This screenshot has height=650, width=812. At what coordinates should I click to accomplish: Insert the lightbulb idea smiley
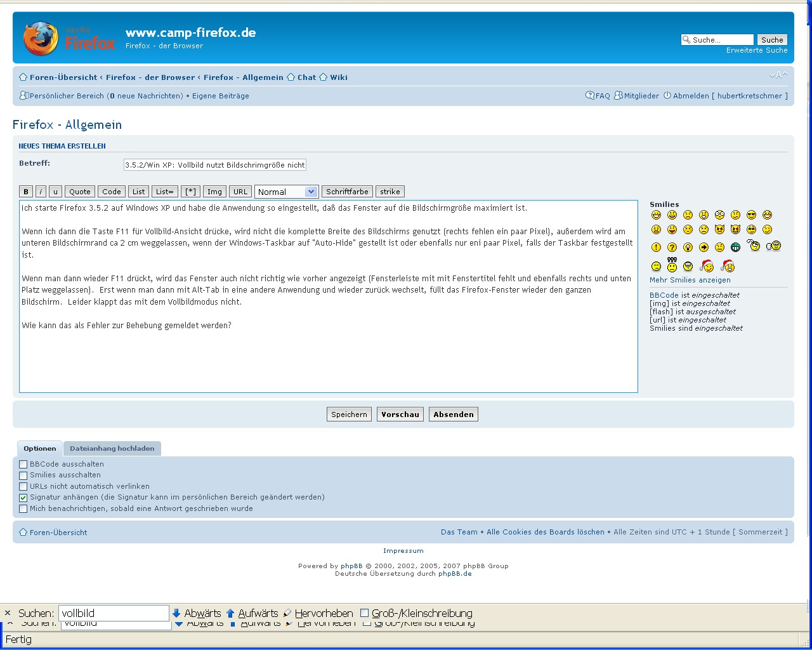[x=688, y=248]
